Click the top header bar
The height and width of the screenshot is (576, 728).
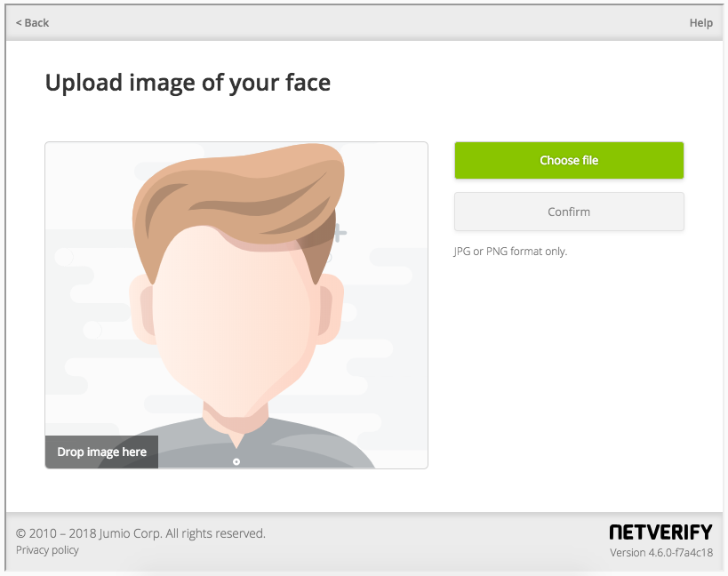[x=356, y=22]
